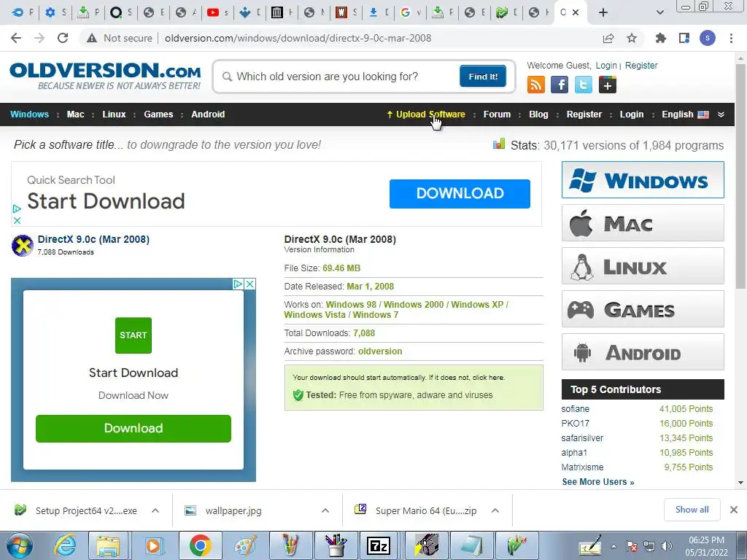Screen dimensions: 747x560
Task: Open Windows Start button
Action: coord(19,545)
